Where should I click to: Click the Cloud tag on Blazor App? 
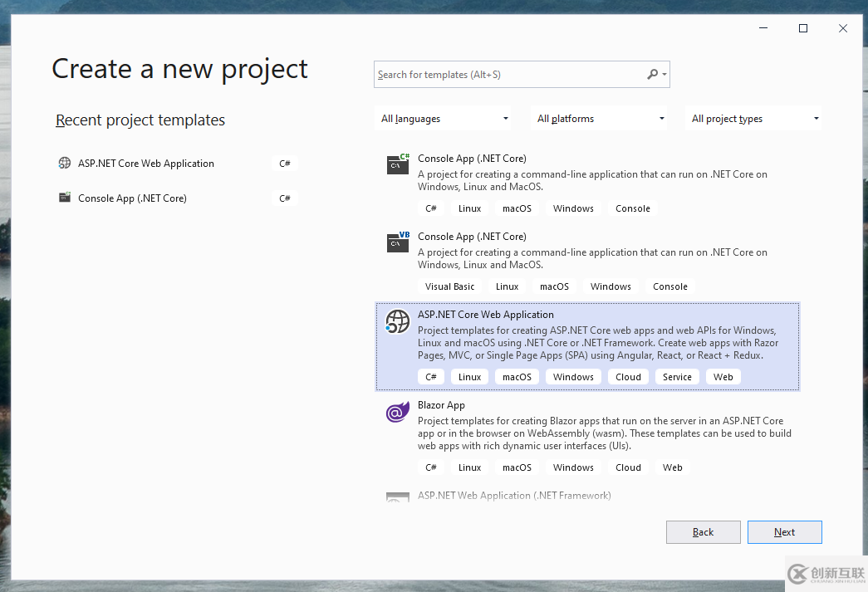628,468
